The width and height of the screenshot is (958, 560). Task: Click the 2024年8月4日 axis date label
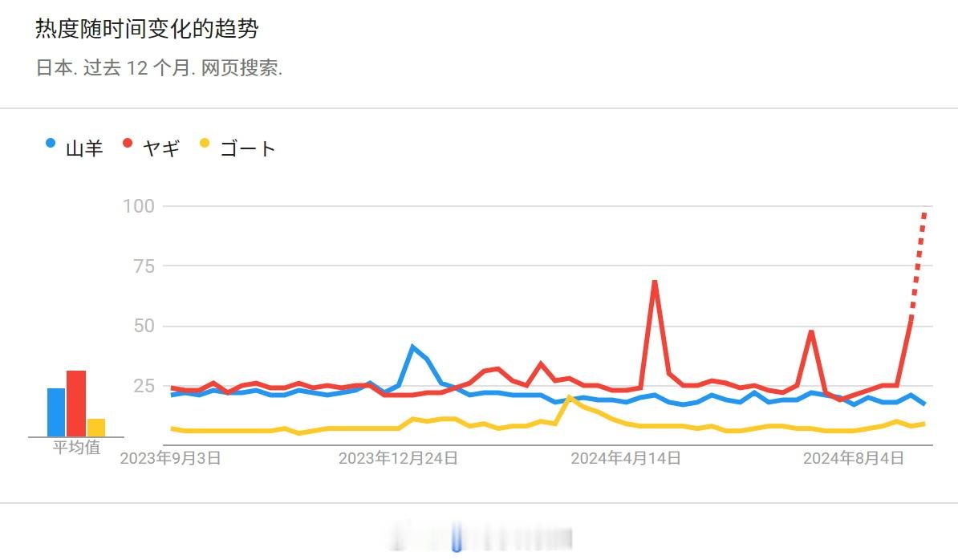coord(853,459)
